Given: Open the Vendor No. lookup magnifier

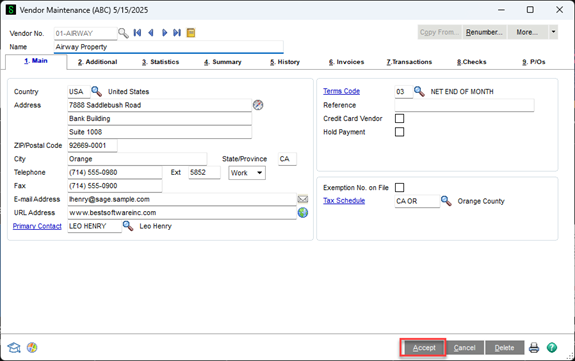Looking at the screenshot, I should point(123,33).
